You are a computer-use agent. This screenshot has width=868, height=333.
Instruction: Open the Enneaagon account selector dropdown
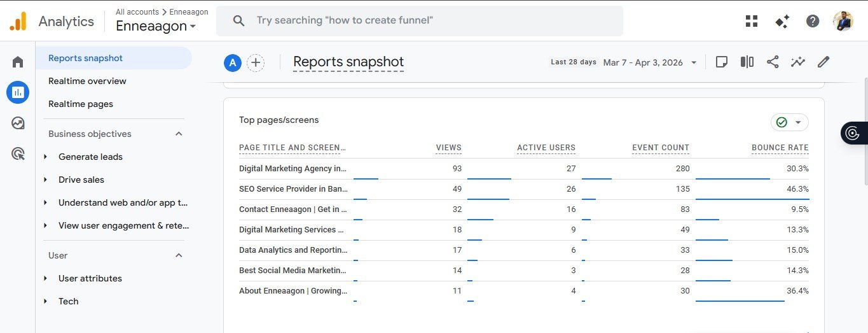tap(156, 26)
